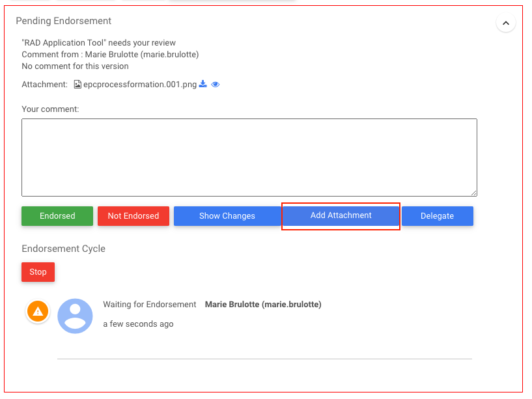Stop the endorsement cycle
Screen dimensions: 532x399
click(x=38, y=272)
